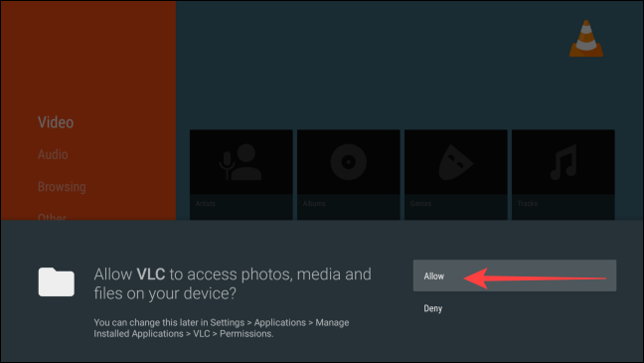
Task: Choose Deny in the permission prompt
Action: pyautogui.click(x=433, y=308)
